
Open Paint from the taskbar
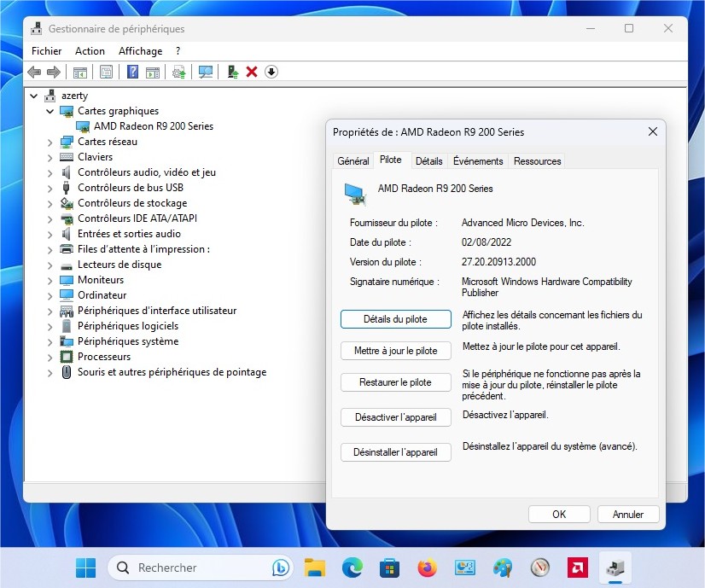pyautogui.click(x=502, y=568)
